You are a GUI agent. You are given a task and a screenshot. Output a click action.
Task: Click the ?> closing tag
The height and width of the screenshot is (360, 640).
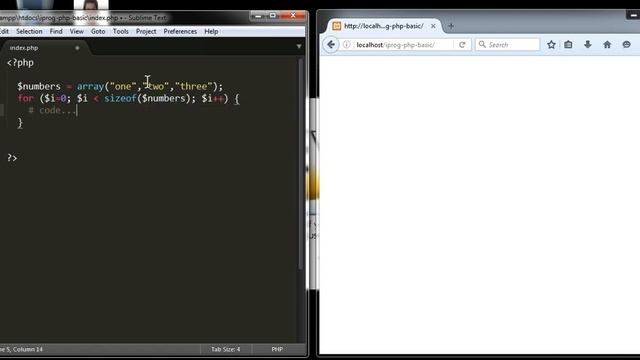coord(12,158)
